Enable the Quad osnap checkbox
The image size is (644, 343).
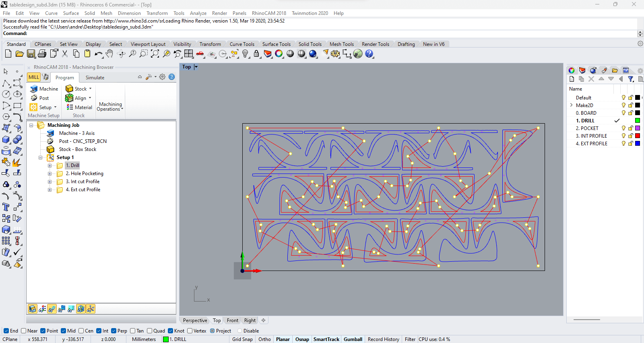(150, 331)
